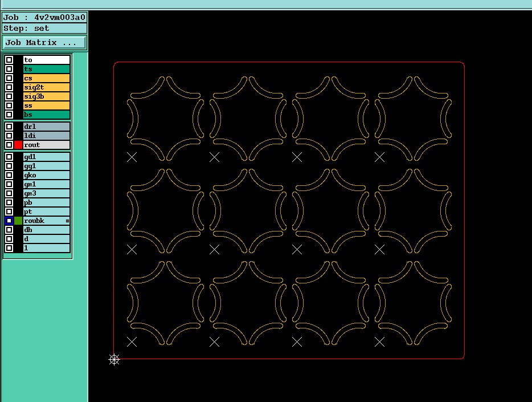This screenshot has width=532, height=402.
Task: Select the d layer name
Action: [47, 239]
